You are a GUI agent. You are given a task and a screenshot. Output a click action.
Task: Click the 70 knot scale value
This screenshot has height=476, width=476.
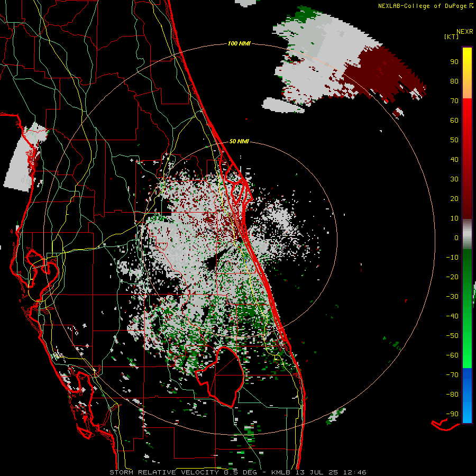[x=454, y=101]
